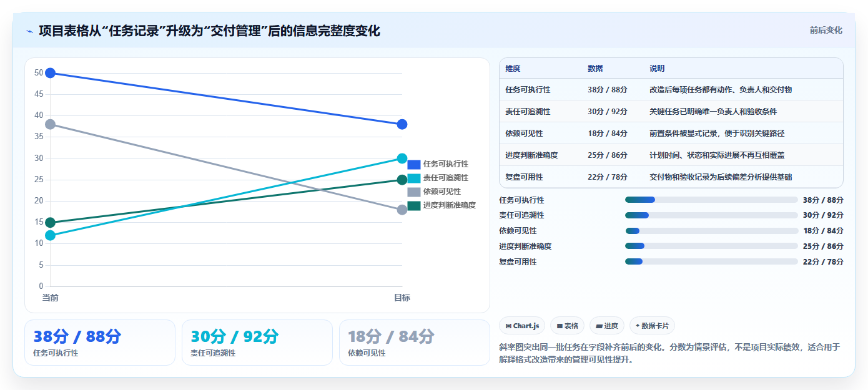Click the cyan data point at 目标 value 30
The width and height of the screenshot is (868, 390).
[402, 158]
